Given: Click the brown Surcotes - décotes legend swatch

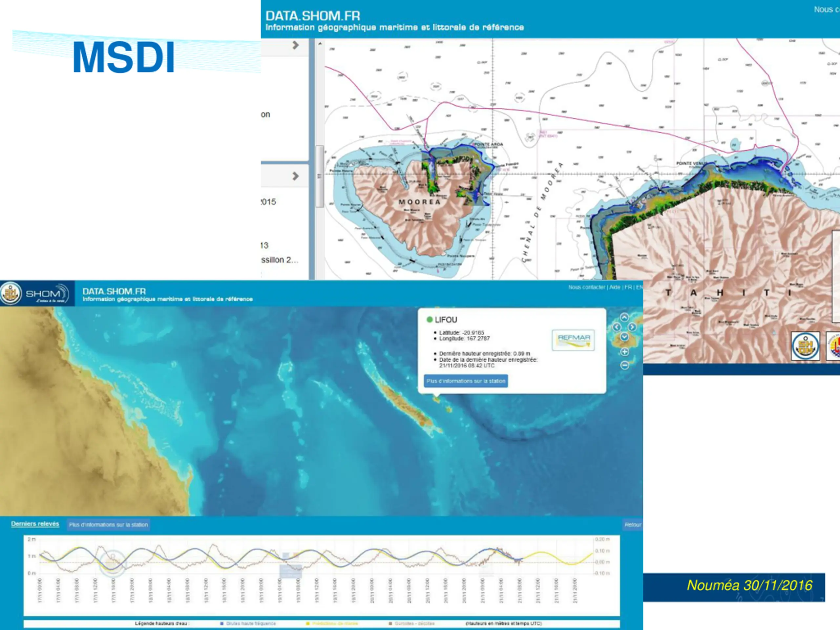Looking at the screenshot, I should coord(390,623).
